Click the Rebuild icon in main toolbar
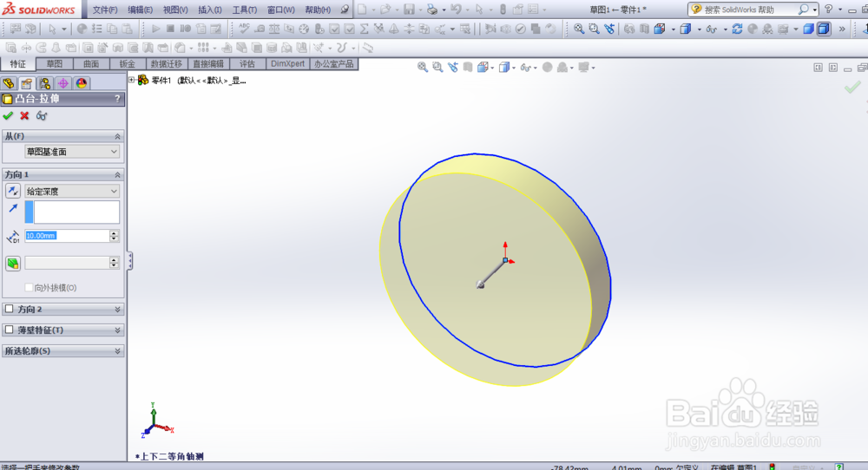868x470 pixels. point(737,29)
